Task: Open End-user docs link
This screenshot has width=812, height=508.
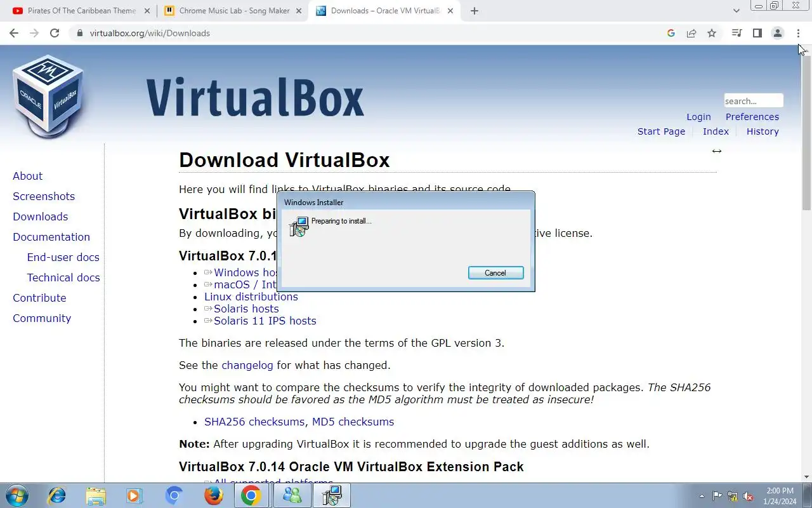Action: tap(63, 257)
